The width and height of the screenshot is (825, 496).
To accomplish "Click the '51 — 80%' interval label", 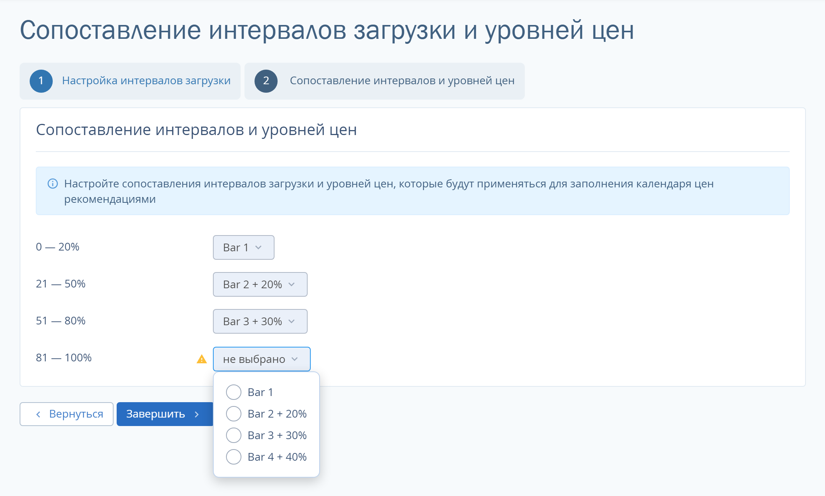I will tap(61, 320).
